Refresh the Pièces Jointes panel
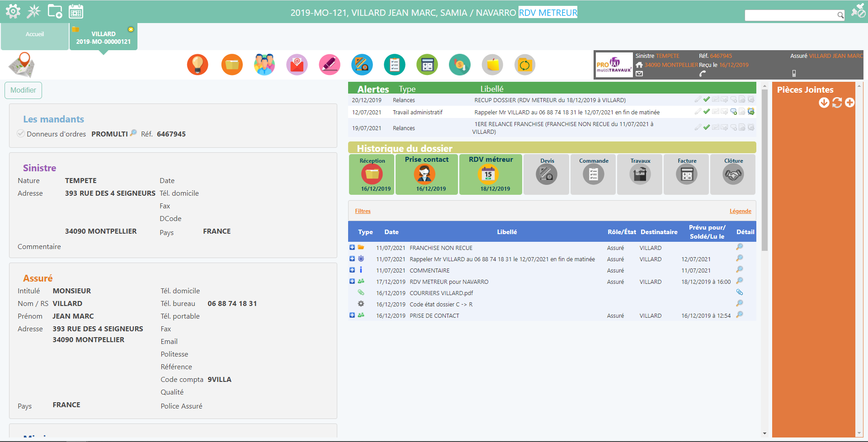The image size is (868, 442). point(837,103)
